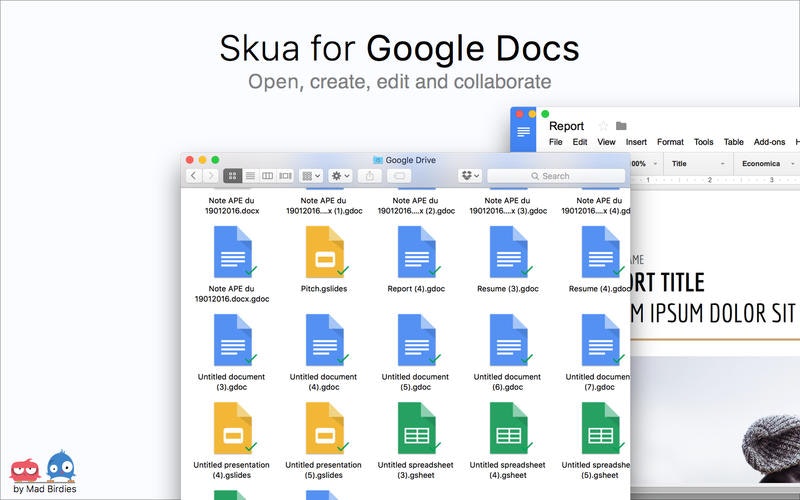The width and height of the screenshot is (800, 500).
Task: Open View menu in Report window
Action: pyautogui.click(x=606, y=142)
